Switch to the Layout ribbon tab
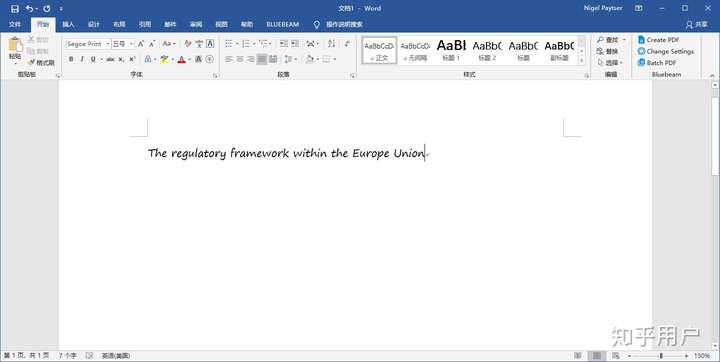The width and height of the screenshot is (720, 362). 119,24
